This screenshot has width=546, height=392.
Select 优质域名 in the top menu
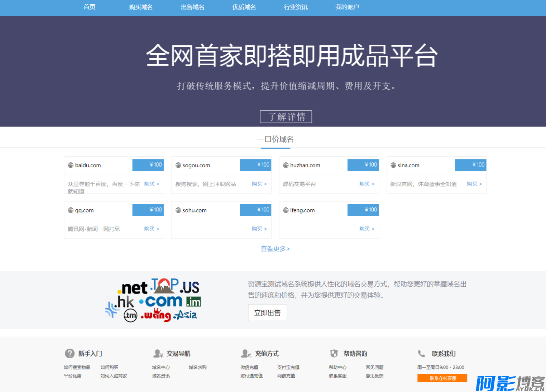[244, 7]
